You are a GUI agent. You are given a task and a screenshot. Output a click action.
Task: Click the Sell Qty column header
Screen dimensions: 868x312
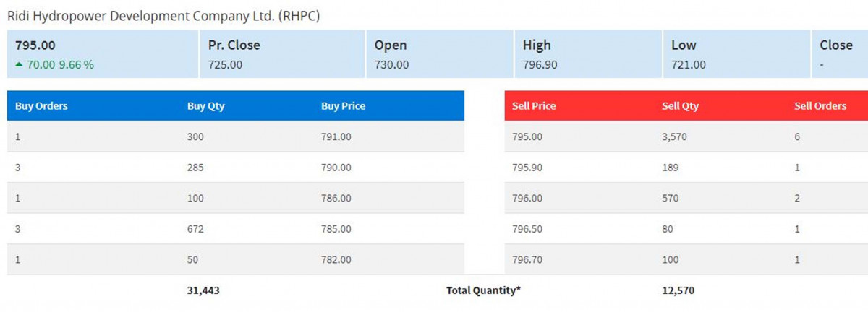[x=680, y=105]
